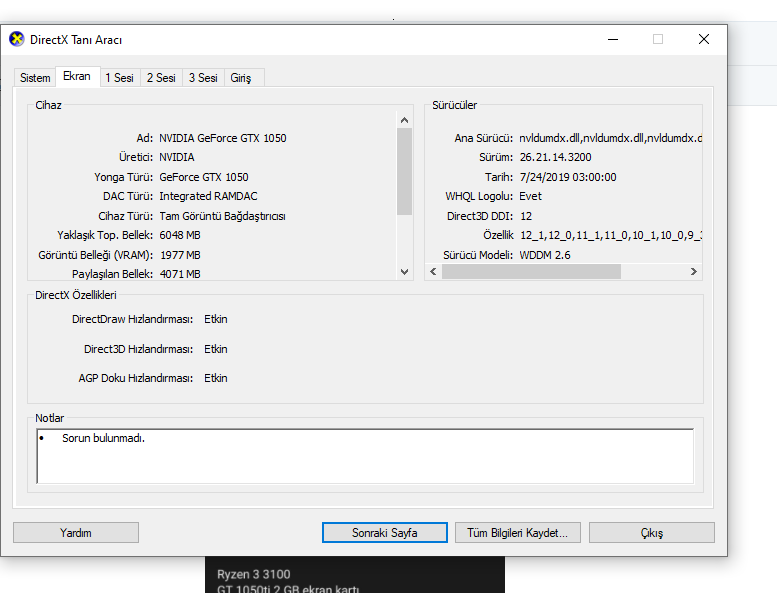Image resolution: width=777 pixels, height=593 pixels.
Task: Switch to the 1 Sesi tab
Action: coord(119,78)
